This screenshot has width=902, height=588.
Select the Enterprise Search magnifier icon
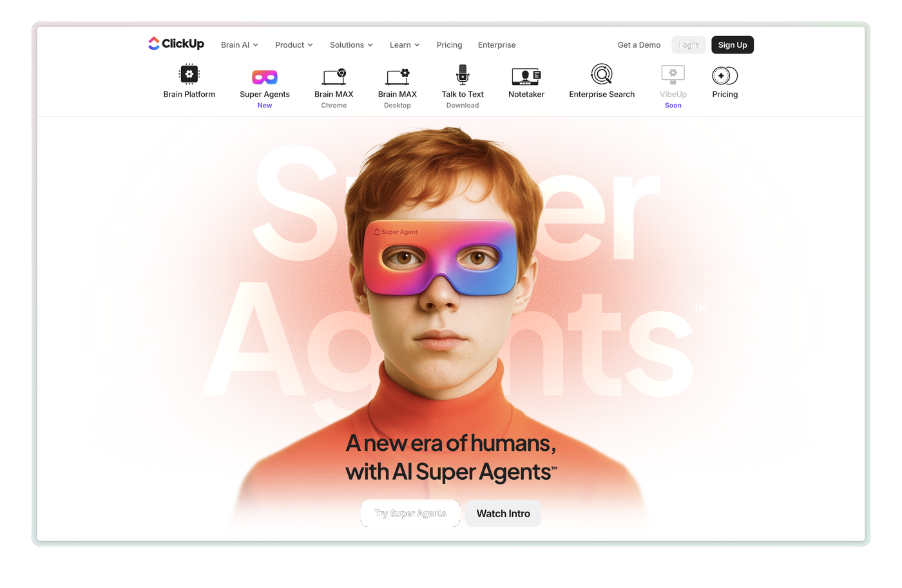pos(602,74)
